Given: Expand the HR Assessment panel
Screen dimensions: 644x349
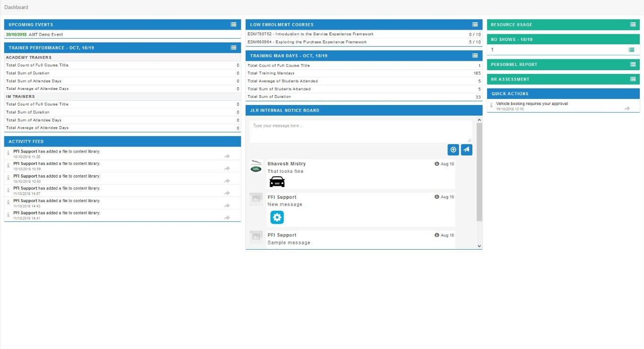Looking at the screenshot, I should point(633,79).
